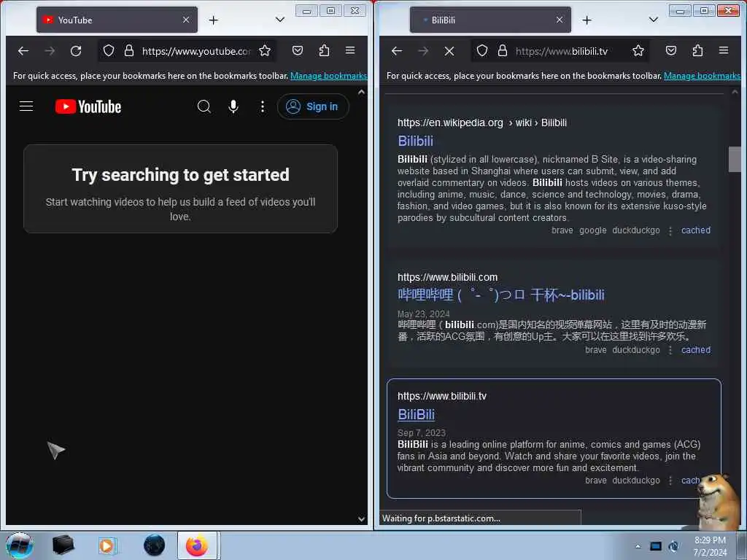Click the BiliBili window scrollbar thumb
This screenshot has width=747, height=560.
(735, 159)
